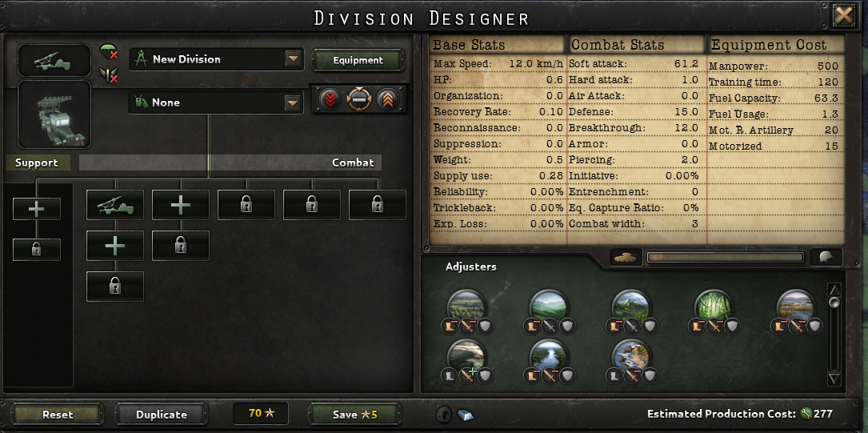The width and height of the screenshot is (868, 433).
Task: Click the Duplicate button
Action: [x=161, y=414]
